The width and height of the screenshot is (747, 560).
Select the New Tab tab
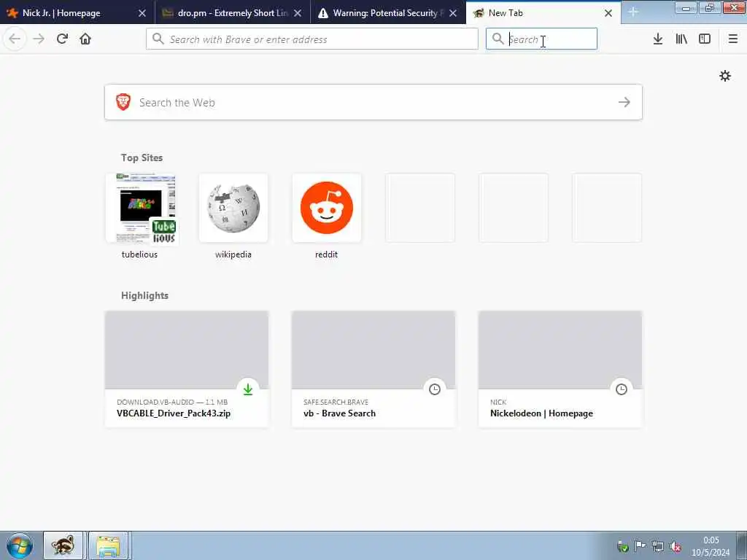pos(543,13)
